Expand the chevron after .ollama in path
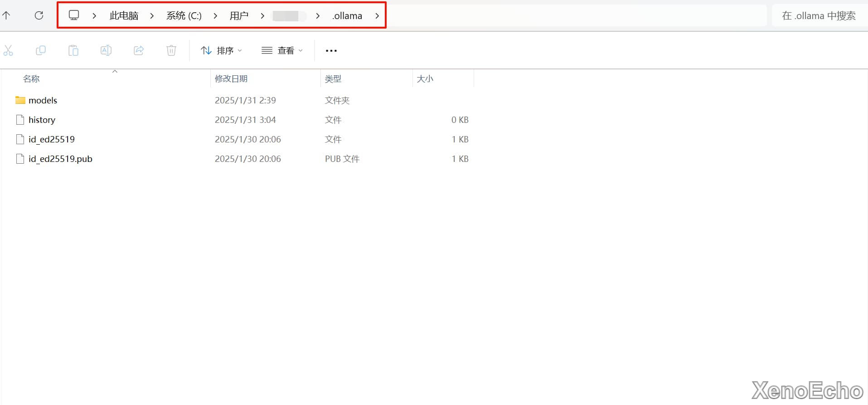 coord(377,16)
